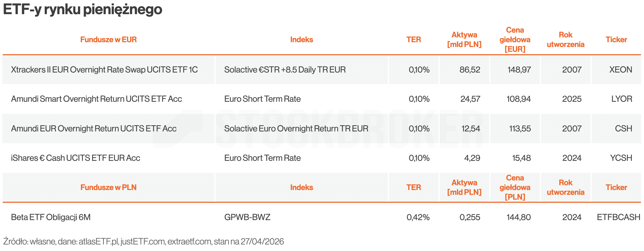Click the YCSH ticker cell
Screen dimensions: 644x251
pyautogui.click(x=621, y=158)
